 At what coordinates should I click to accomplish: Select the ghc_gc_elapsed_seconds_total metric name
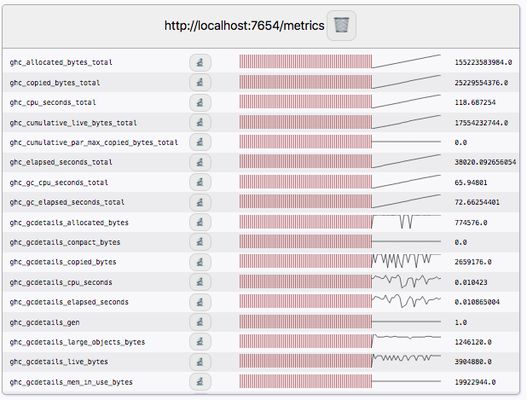pos(67,202)
